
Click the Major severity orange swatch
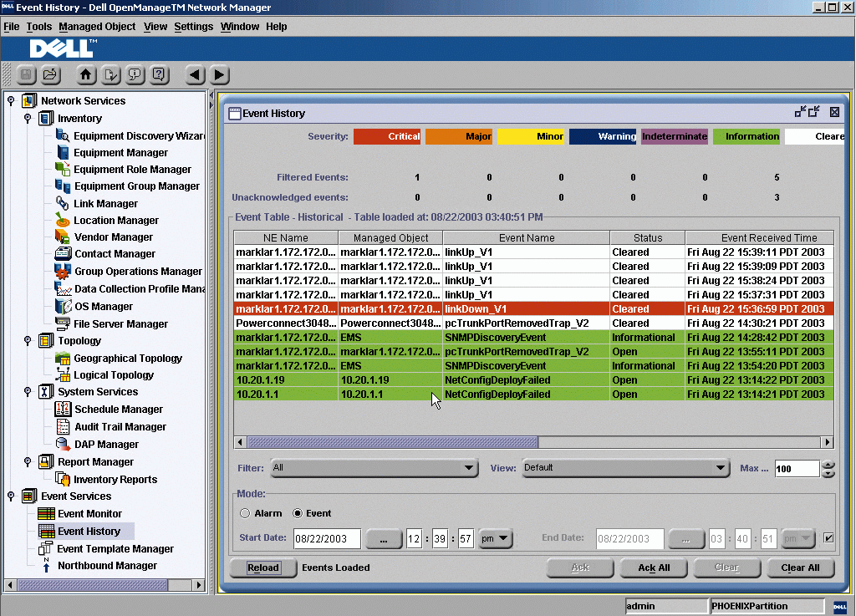pyautogui.click(x=459, y=136)
